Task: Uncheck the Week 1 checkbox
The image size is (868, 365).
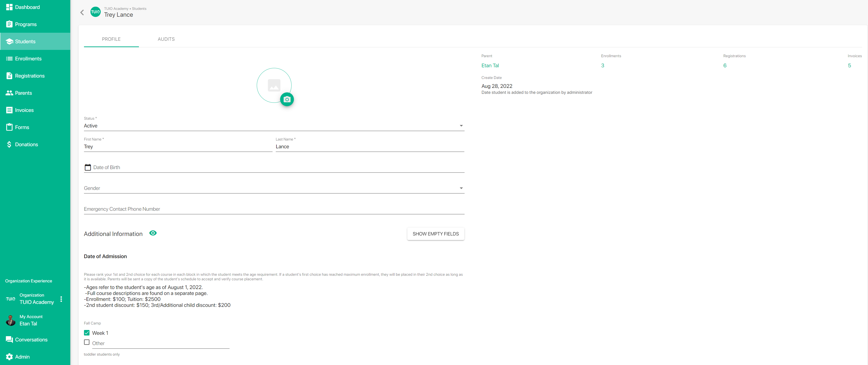Action: coord(87,333)
